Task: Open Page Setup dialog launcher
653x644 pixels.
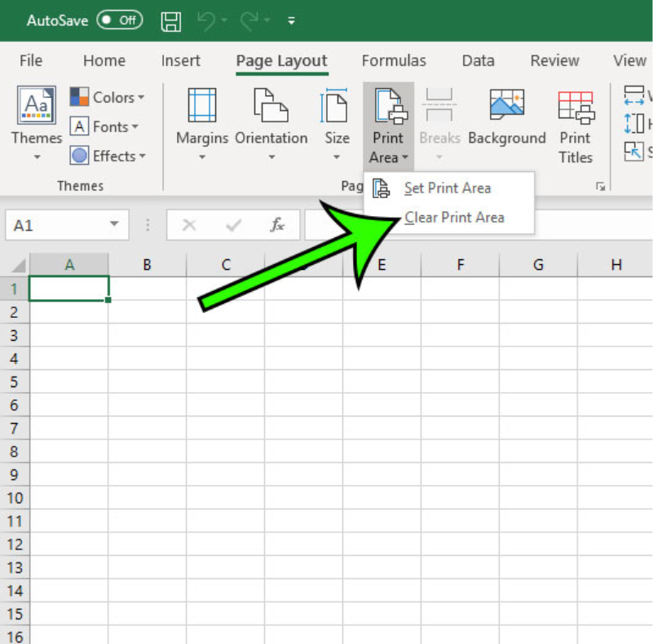Action: (600, 186)
